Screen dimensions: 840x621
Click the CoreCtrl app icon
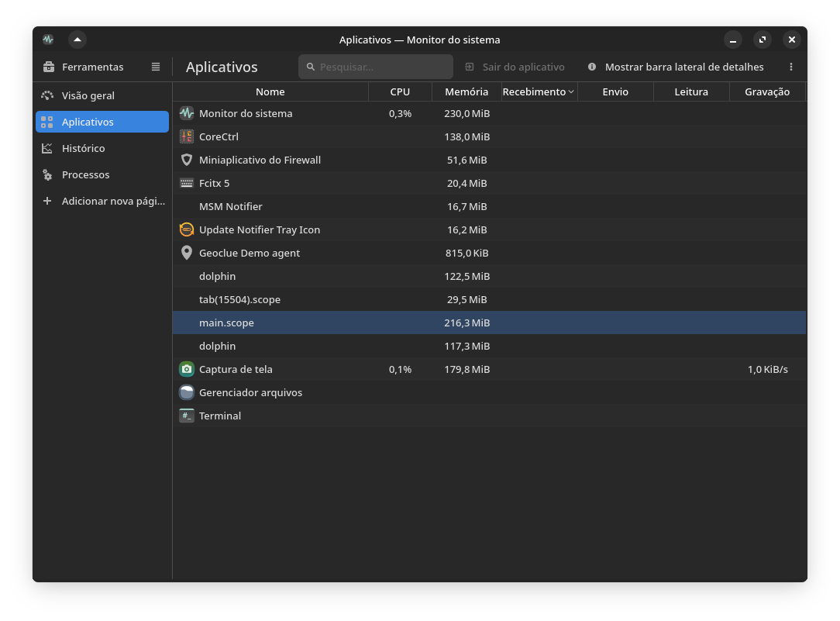(187, 136)
